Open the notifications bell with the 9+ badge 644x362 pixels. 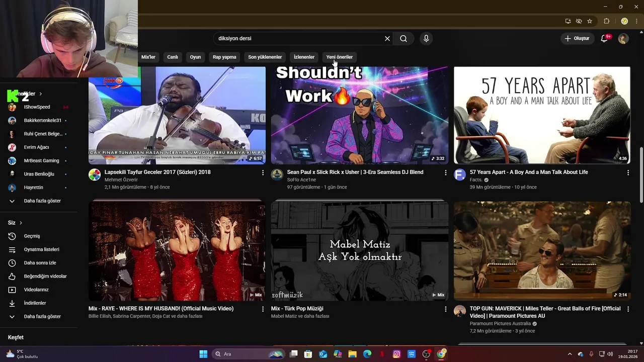point(605,38)
